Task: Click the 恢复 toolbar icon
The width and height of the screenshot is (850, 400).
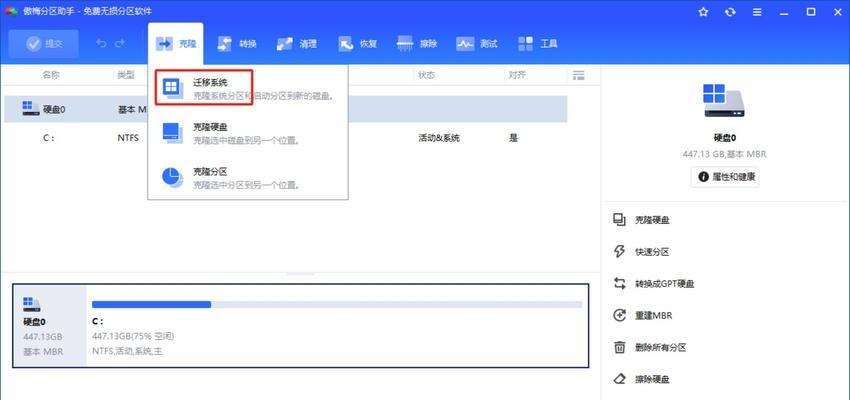Action: 345,44
